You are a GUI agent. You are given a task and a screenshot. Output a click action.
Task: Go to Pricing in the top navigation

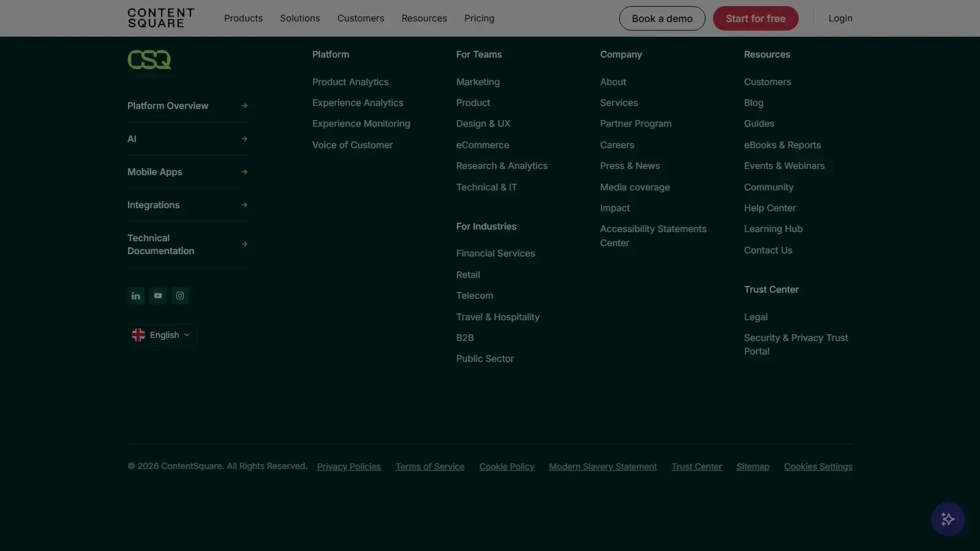click(x=479, y=18)
